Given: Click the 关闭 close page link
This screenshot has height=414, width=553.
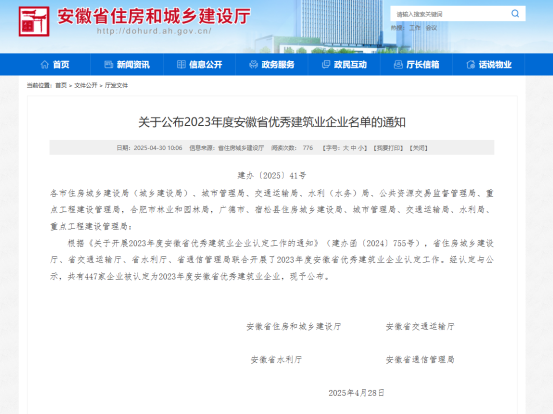Looking at the screenshot, I should (418, 148).
